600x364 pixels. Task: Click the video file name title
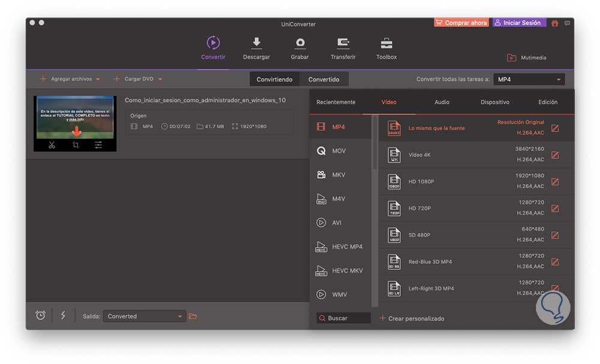point(205,100)
